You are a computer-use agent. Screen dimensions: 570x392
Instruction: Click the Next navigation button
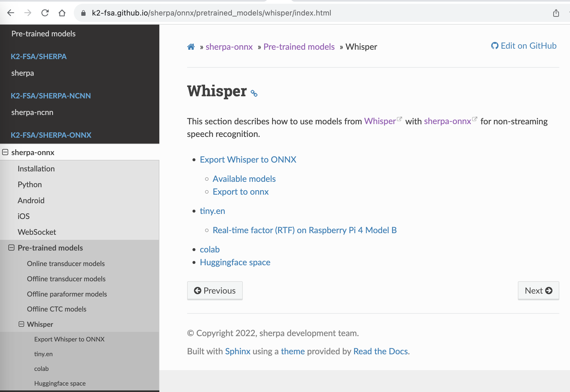point(538,290)
